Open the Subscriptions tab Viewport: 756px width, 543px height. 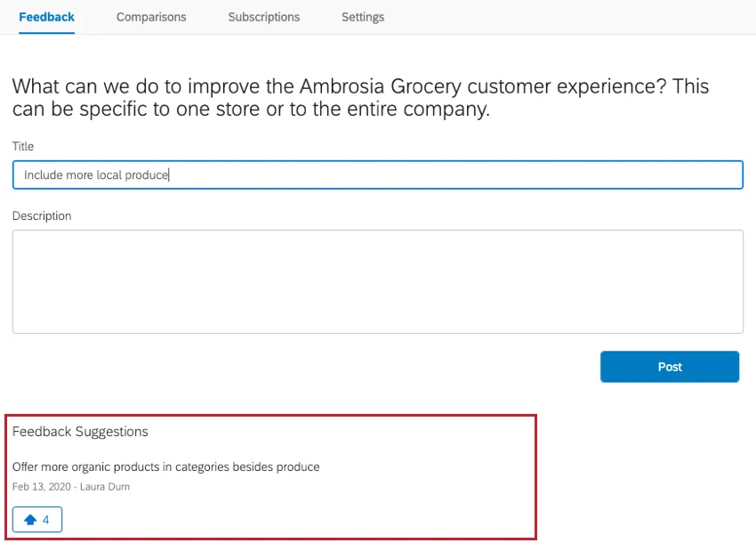tap(263, 17)
